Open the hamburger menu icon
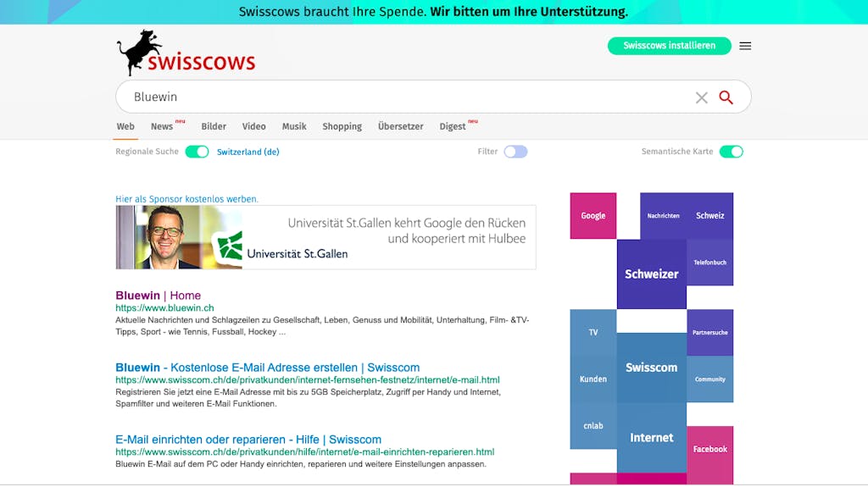This screenshot has height=487, width=868. [x=745, y=46]
